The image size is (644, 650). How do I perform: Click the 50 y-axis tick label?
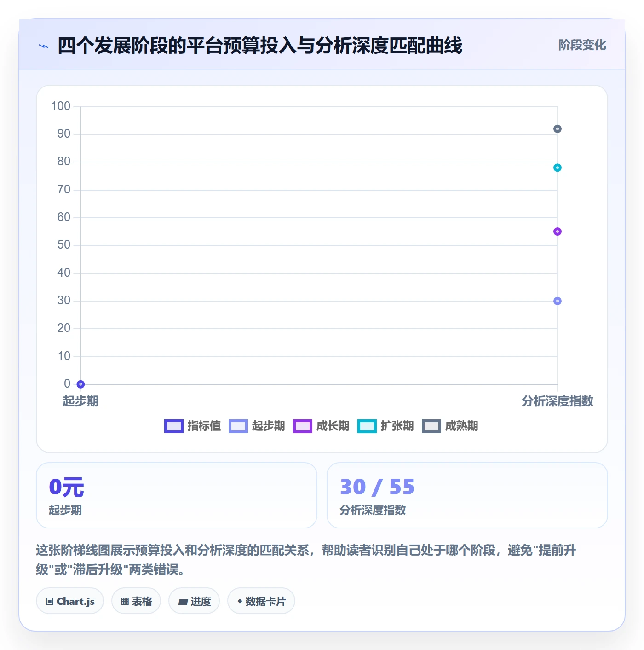pyautogui.click(x=64, y=245)
